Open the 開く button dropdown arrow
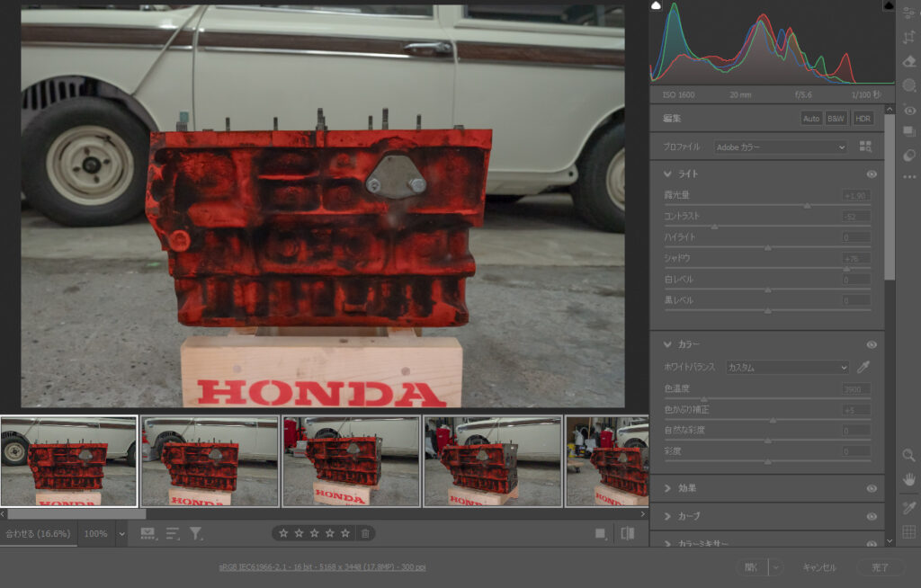 [776, 567]
